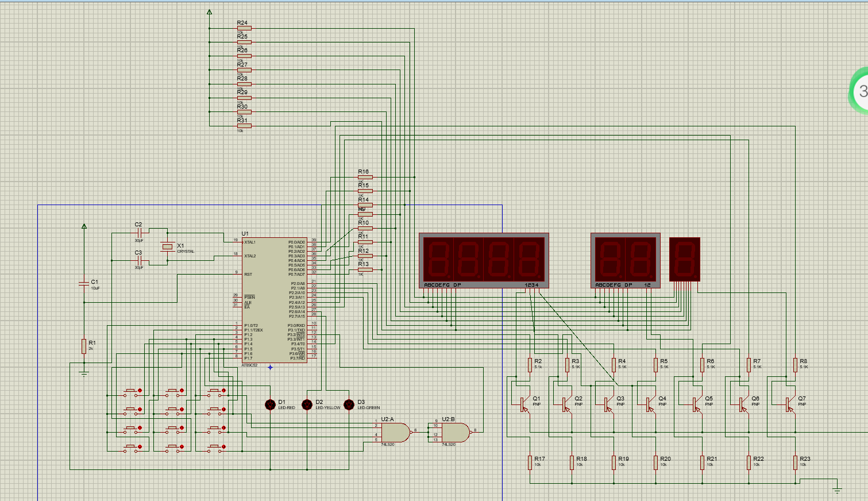Select the AT89C52 microcontroller U1 body
The image size is (868, 501).
pos(276,300)
